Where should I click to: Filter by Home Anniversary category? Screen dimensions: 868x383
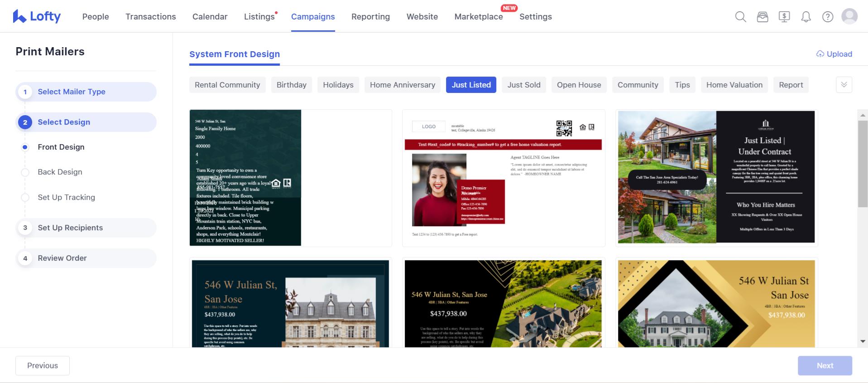click(403, 85)
